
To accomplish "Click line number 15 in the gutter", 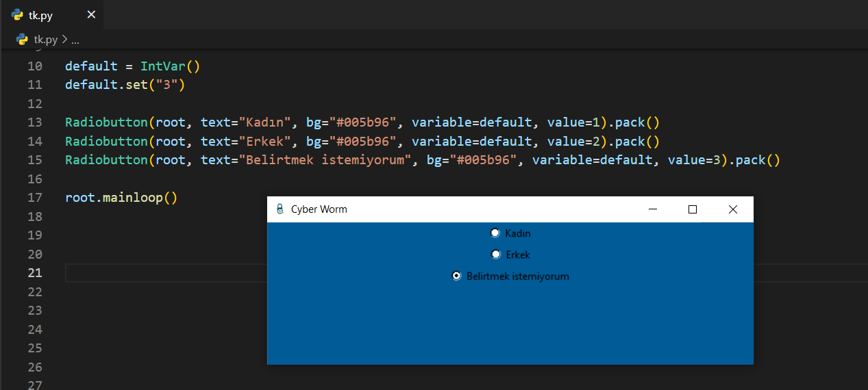I will [35, 160].
